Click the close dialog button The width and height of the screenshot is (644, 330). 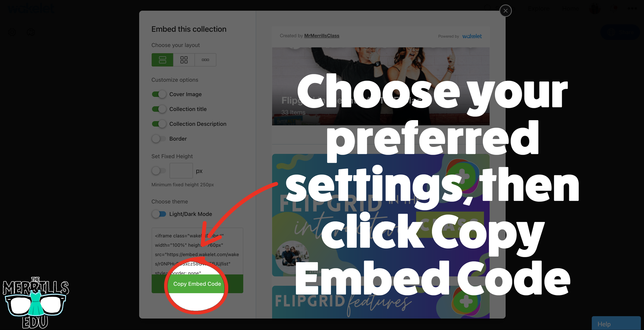click(x=505, y=11)
